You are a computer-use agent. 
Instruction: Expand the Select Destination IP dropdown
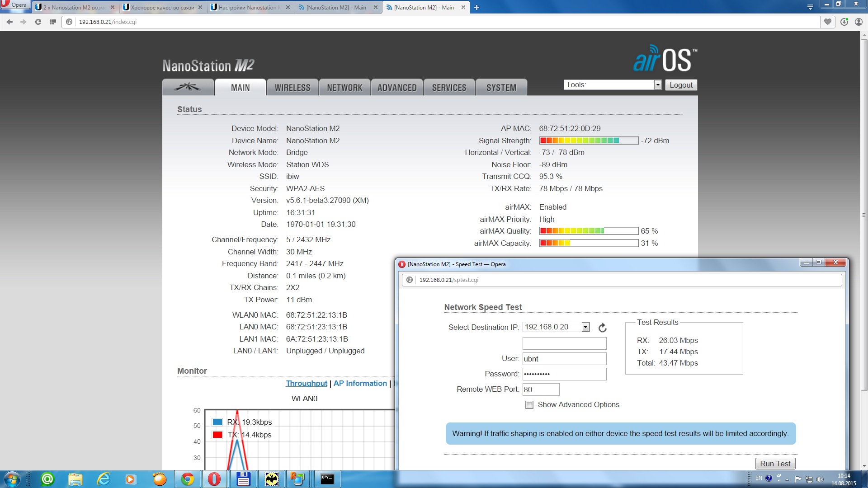pos(556,327)
